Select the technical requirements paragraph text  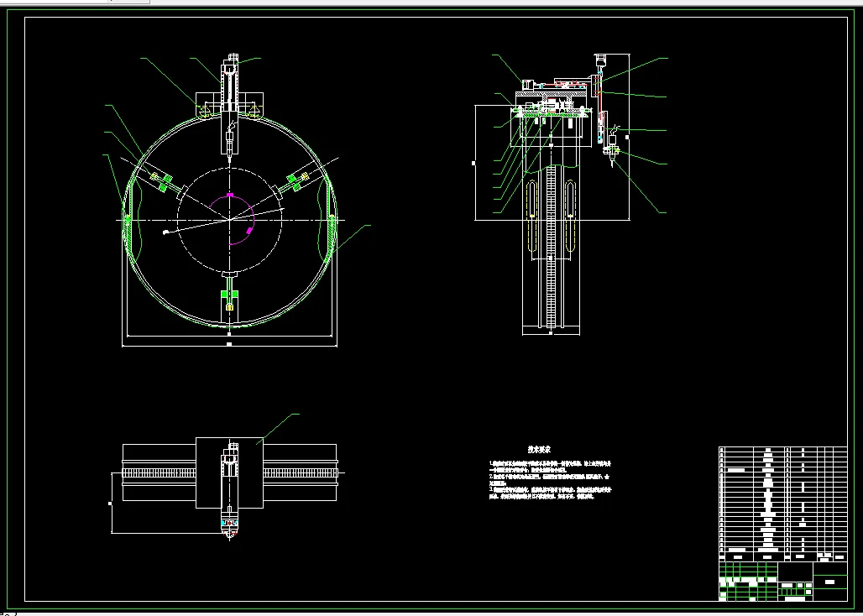[551, 480]
